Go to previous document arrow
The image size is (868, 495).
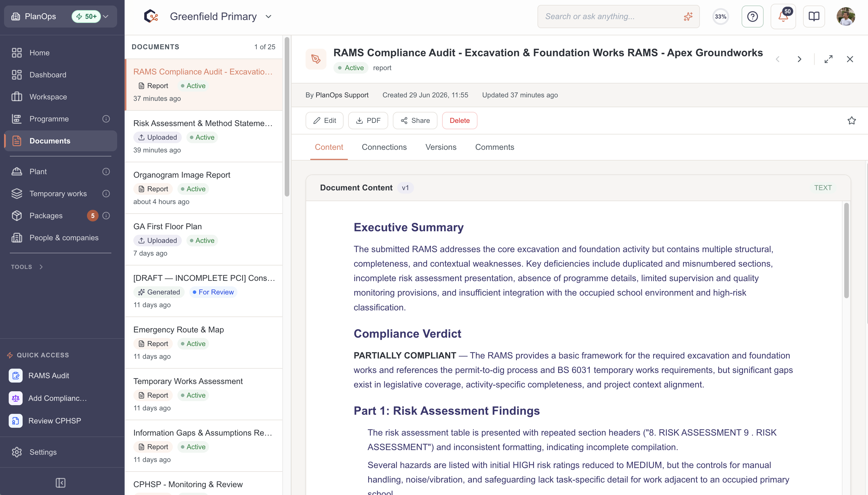tap(778, 59)
